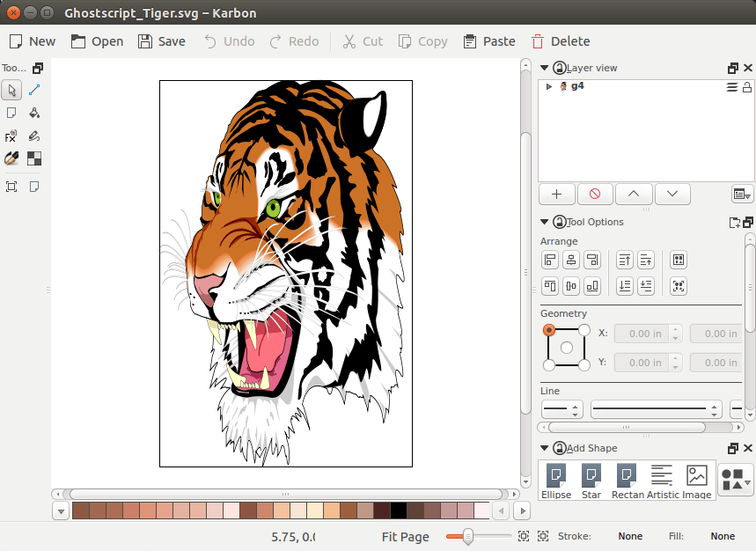
Task: Select the path editing tool
Action: [x=34, y=90]
